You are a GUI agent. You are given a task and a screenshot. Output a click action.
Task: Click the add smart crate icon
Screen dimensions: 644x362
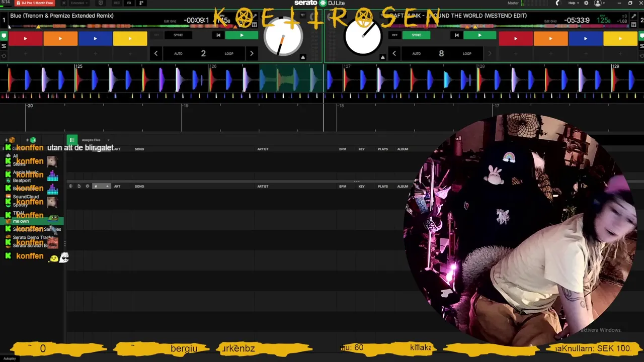click(x=32, y=140)
